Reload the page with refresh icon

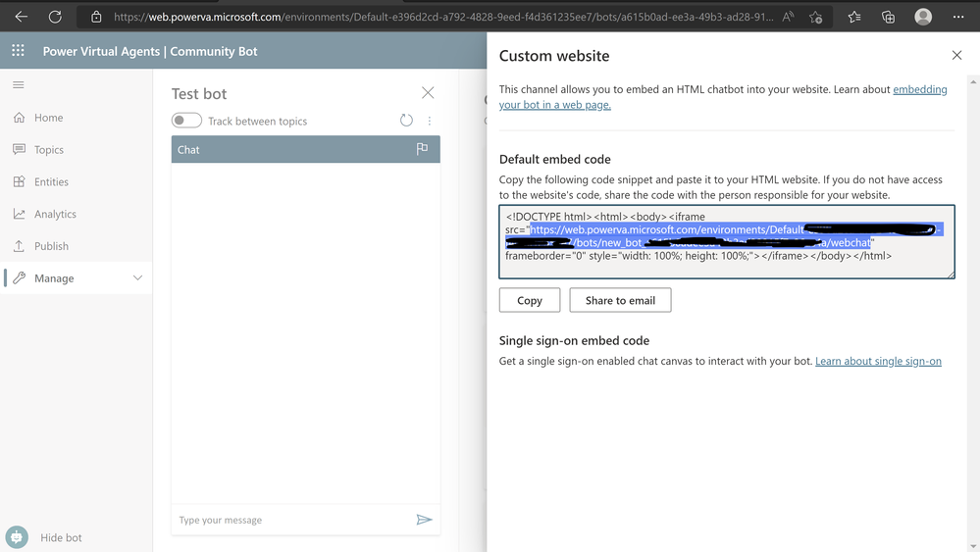coord(55,17)
